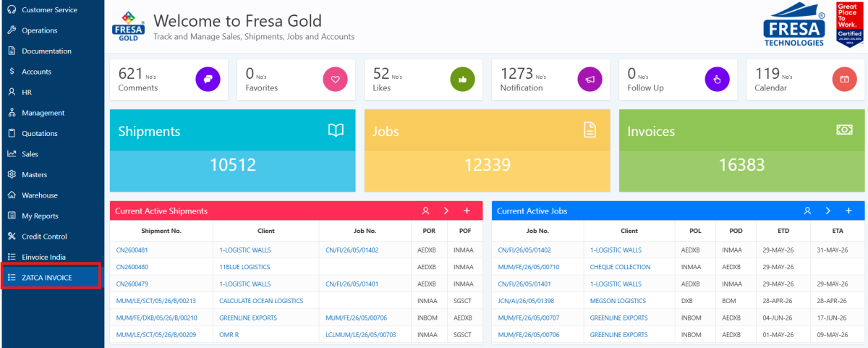Screen dimensions: 868x348
Task: Open the Accounts menu
Action: 52,72
